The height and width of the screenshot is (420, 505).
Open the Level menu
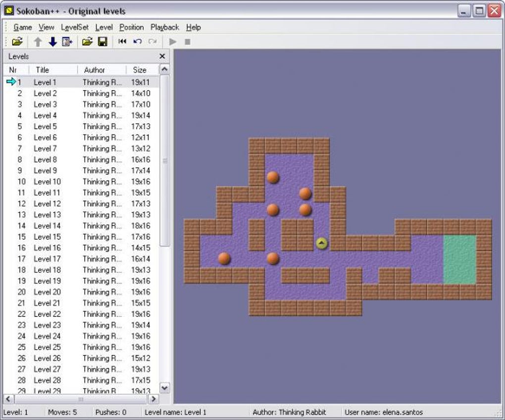[103, 27]
